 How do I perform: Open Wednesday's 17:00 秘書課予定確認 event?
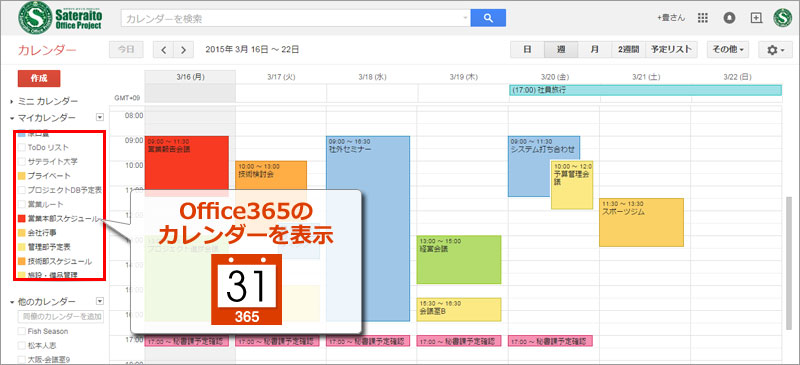pyautogui.click(x=369, y=340)
